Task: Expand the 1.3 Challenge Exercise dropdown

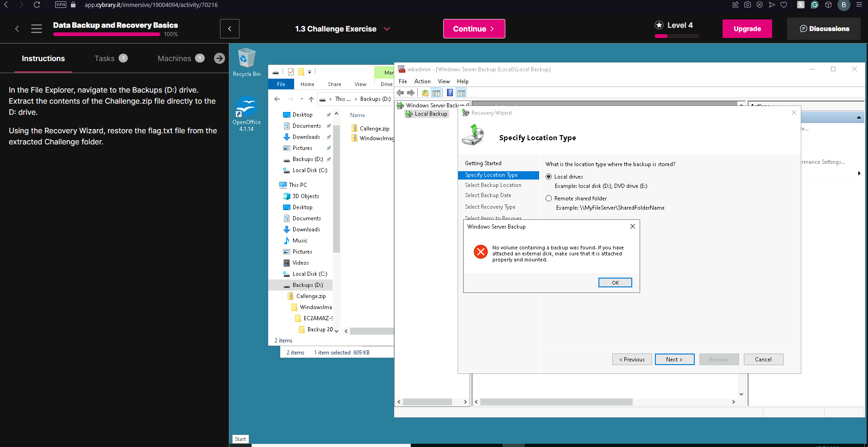Action: tap(387, 29)
